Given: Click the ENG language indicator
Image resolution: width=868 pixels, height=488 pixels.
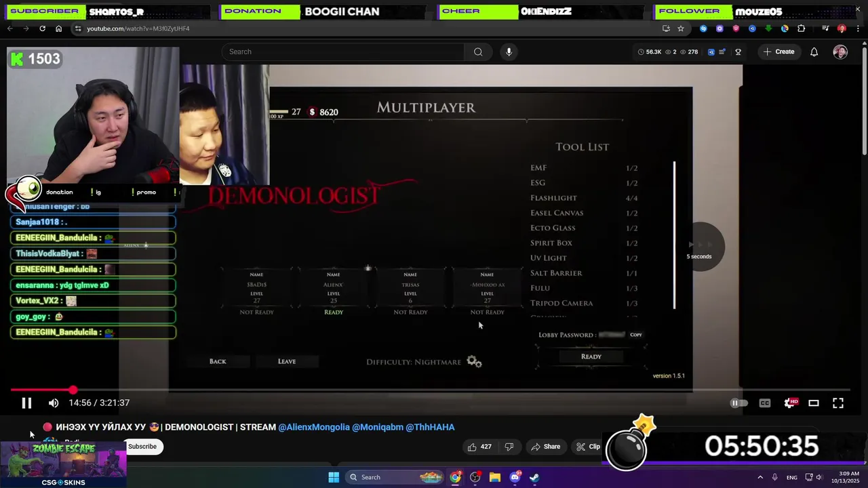Looking at the screenshot, I should click(792, 478).
